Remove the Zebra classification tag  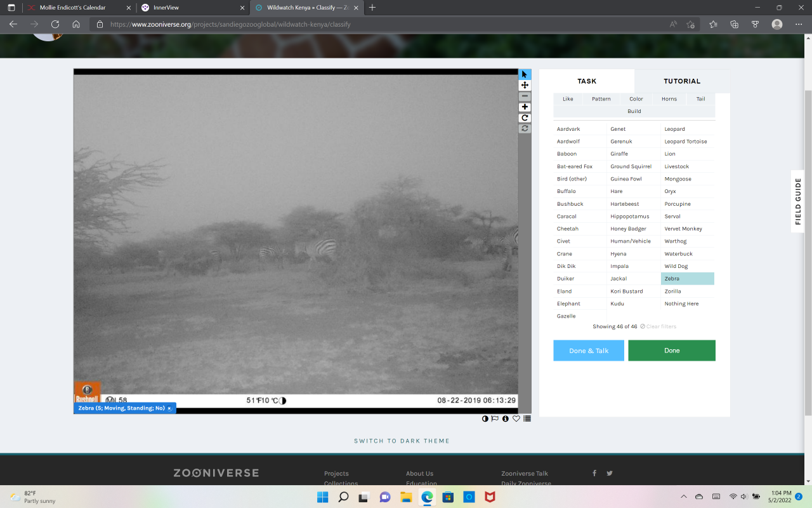[169, 408]
